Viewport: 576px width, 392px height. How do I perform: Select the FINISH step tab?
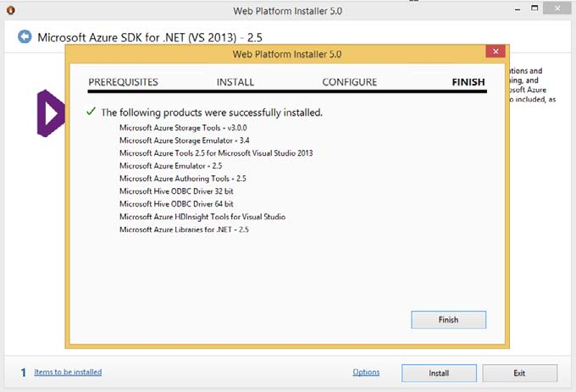(468, 82)
